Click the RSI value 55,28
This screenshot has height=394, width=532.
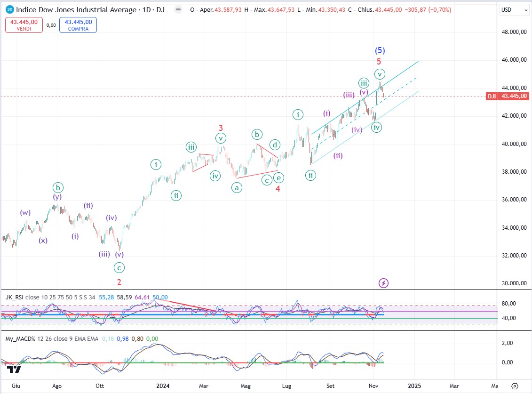[106, 297]
